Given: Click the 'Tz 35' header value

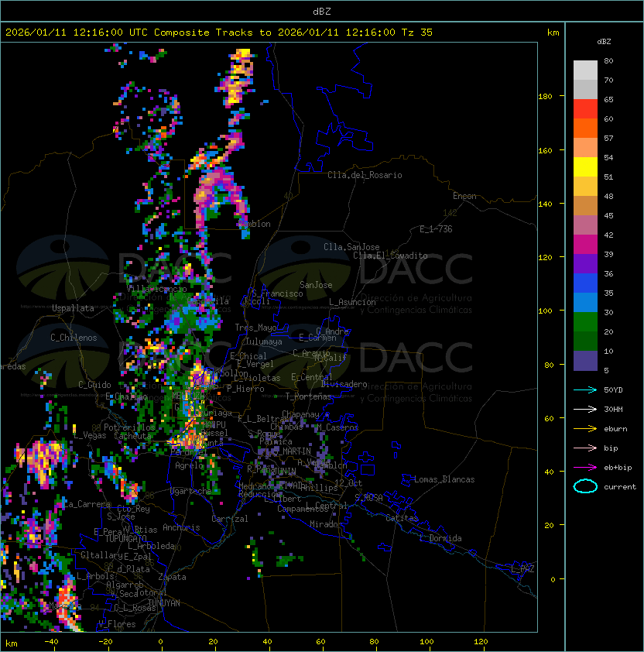Looking at the screenshot, I should 417,33.
